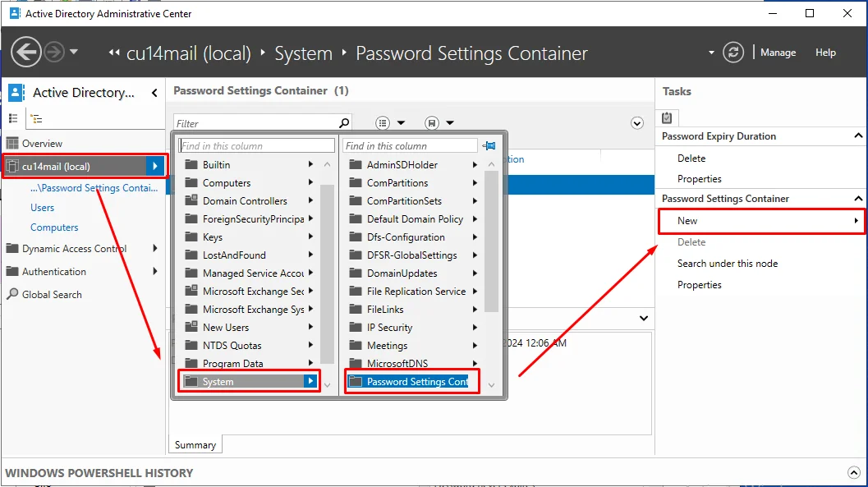Viewport: 868px width, 487px height.
Task: Collapse Password Settings Container task section
Action: pos(858,198)
